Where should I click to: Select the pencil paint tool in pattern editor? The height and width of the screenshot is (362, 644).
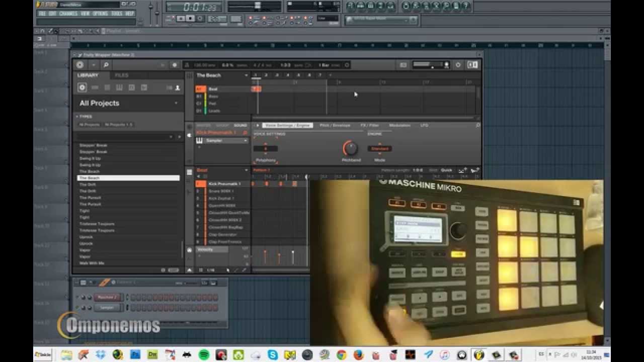click(x=236, y=270)
